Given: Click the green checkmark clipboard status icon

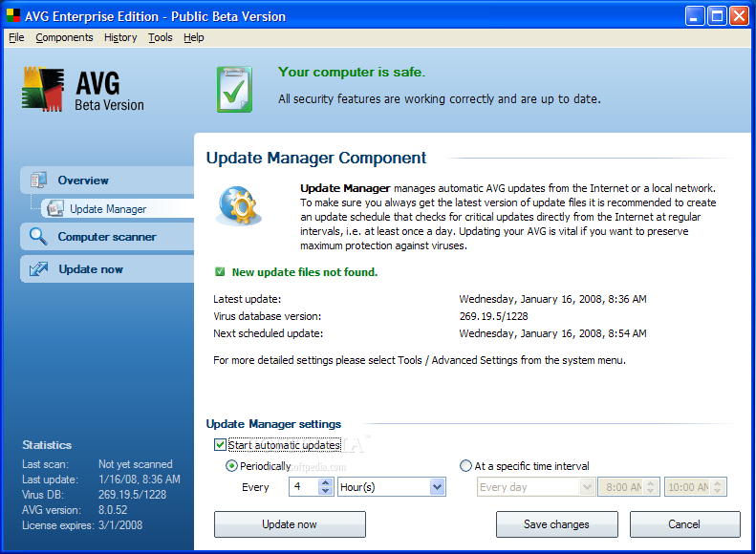Looking at the screenshot, I should (x=234, y=90).
